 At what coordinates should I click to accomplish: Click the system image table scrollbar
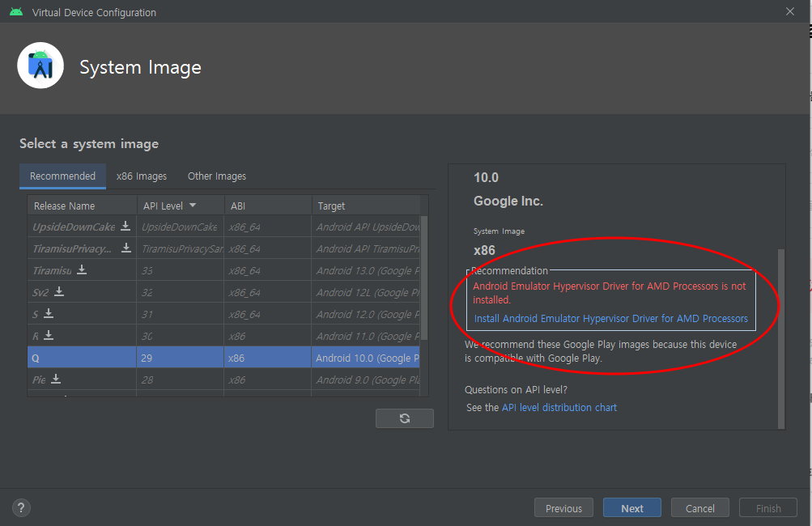point(424,278)
